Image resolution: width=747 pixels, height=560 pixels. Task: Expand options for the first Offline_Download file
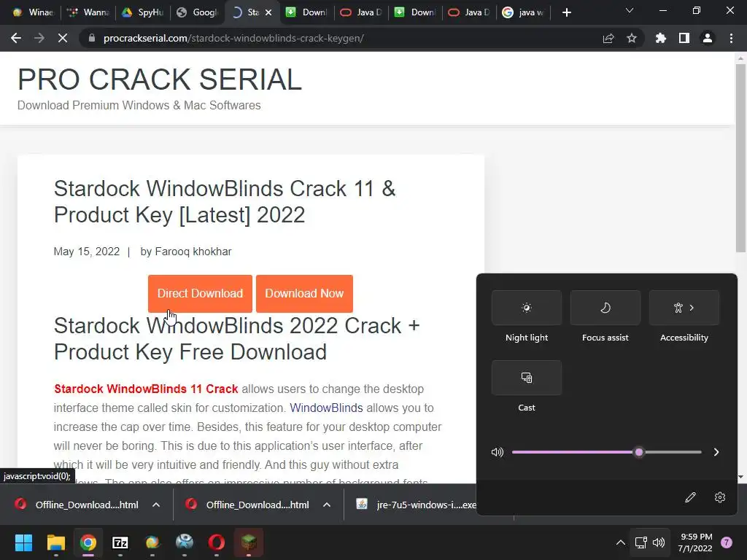point(156,505)
